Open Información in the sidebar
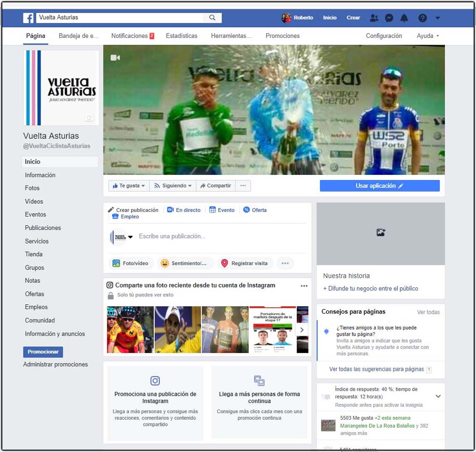The height and width of the screenshot is (452, 476). click(40, 175)
